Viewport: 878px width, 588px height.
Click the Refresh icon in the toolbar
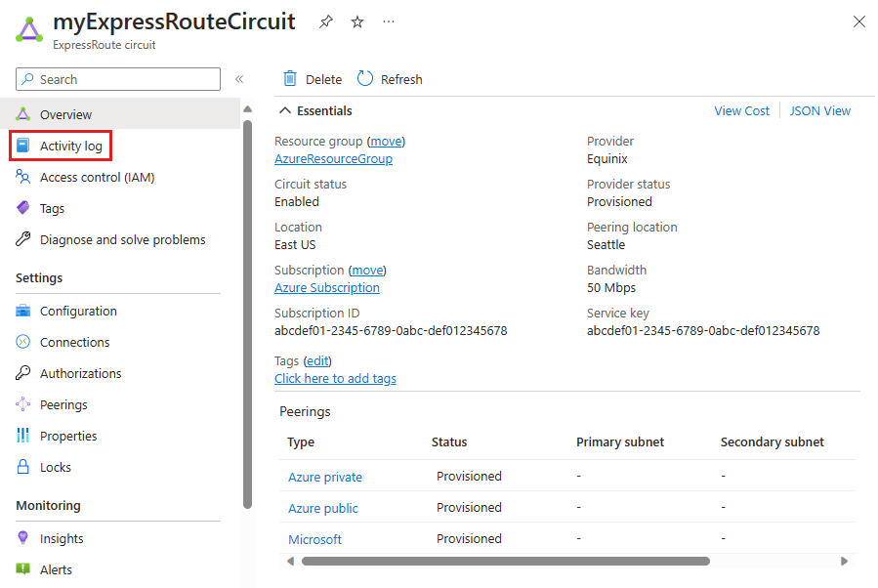tap(365, 79)
